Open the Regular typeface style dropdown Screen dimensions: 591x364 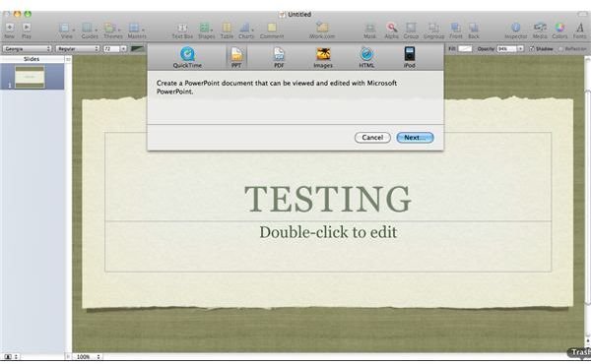[78, 49]
